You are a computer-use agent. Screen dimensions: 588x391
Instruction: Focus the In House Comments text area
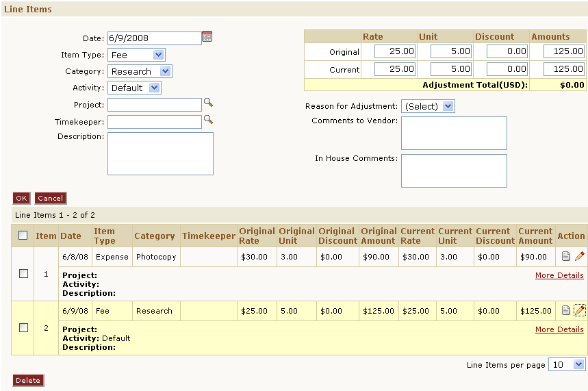click(454, 171)
